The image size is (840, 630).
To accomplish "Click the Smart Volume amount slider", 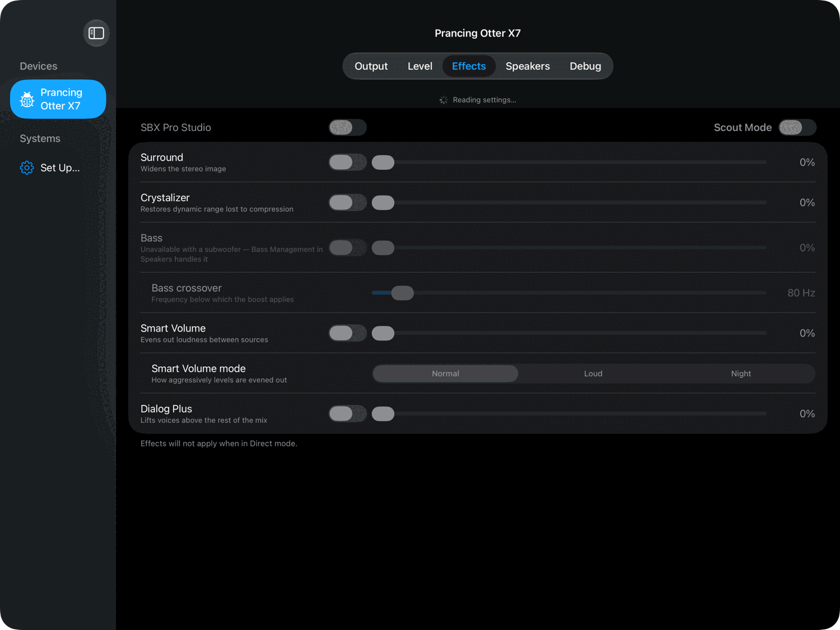I will (x=569, y=333).
